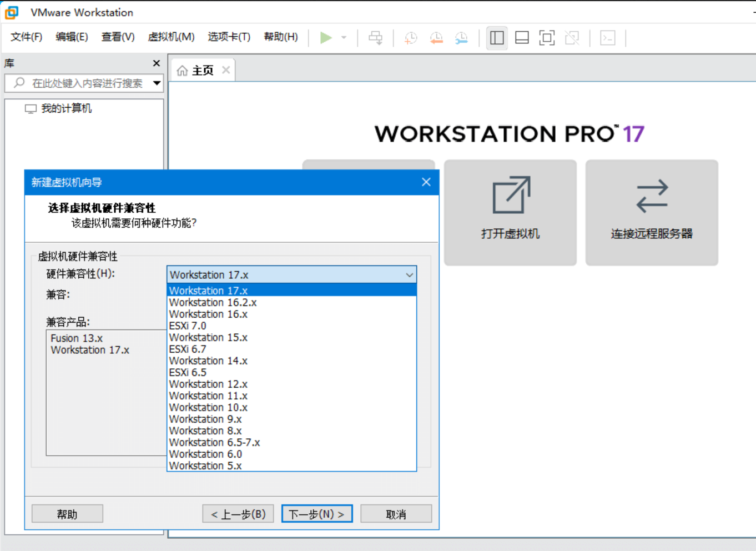Open the 选项卡(T) menu
Viewport: 756px width, 551px height.
tap(229, 37)
